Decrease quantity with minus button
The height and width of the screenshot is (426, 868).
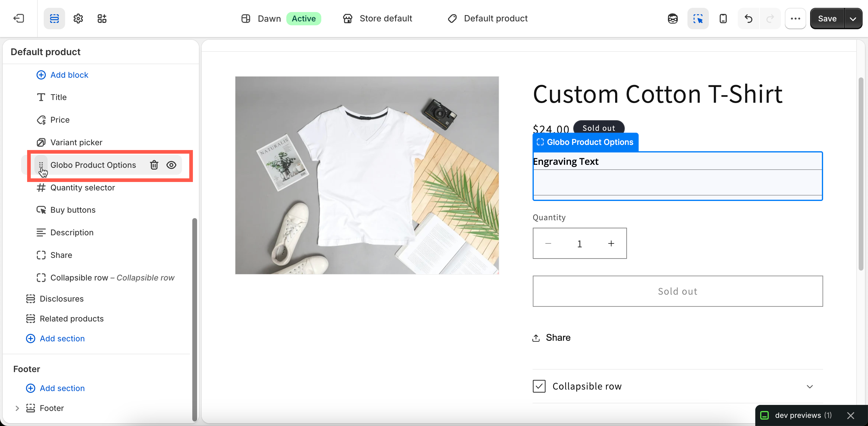[548, 243]
